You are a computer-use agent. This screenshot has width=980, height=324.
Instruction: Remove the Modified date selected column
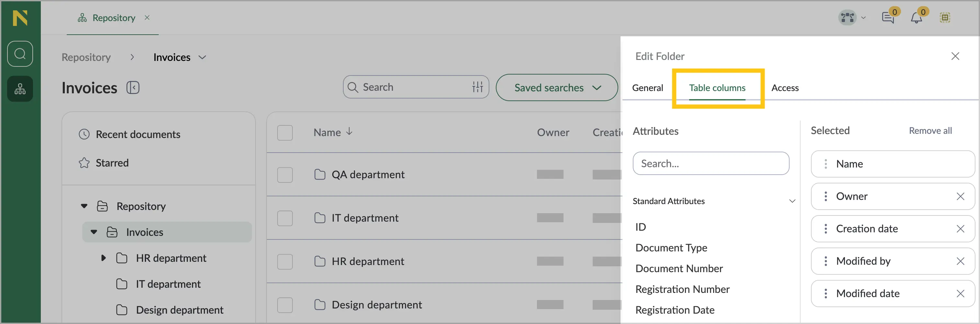pos(960,294)
